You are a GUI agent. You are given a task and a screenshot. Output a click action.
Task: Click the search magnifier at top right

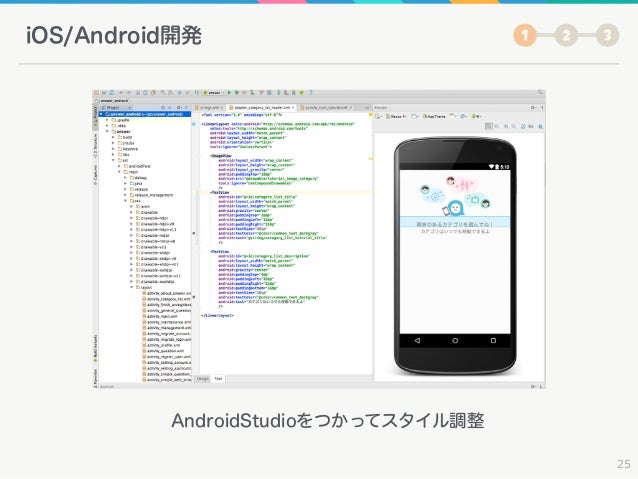(540, 93)
